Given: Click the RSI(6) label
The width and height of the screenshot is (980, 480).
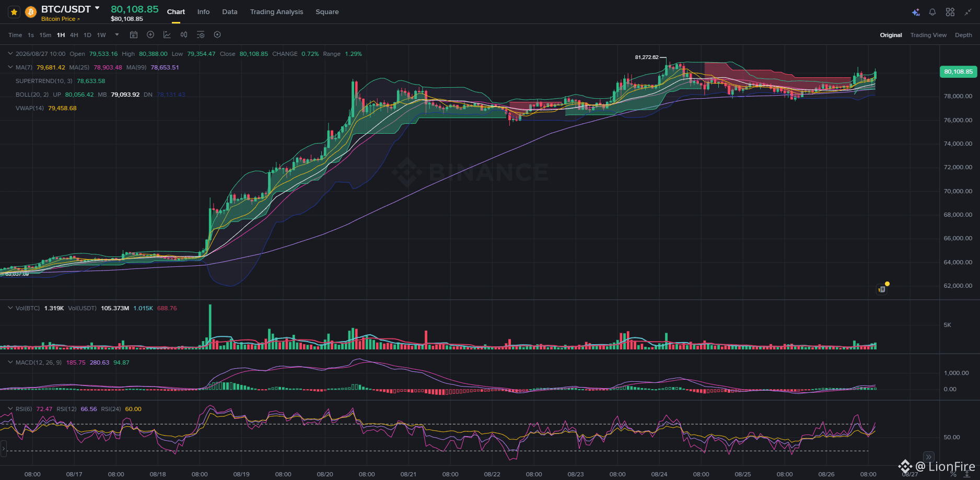Looking at the screenshot, I should point(24,409).
